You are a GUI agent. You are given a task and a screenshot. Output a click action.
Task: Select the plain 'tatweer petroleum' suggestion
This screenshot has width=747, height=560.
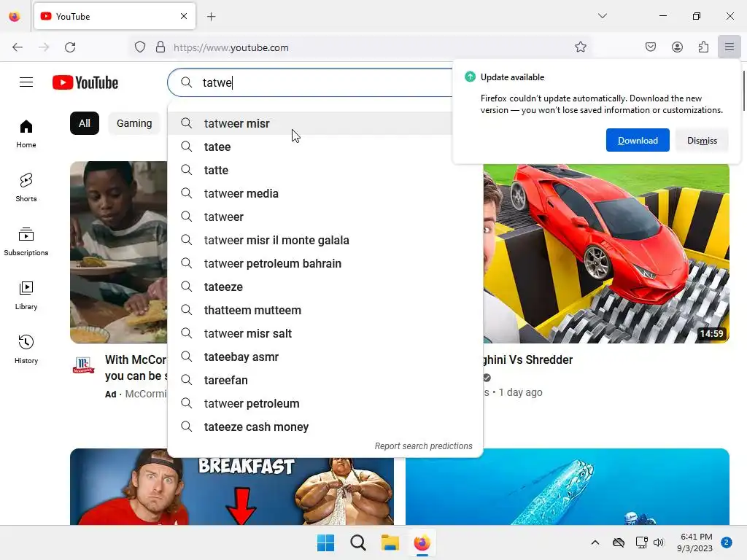click(325, 403)
